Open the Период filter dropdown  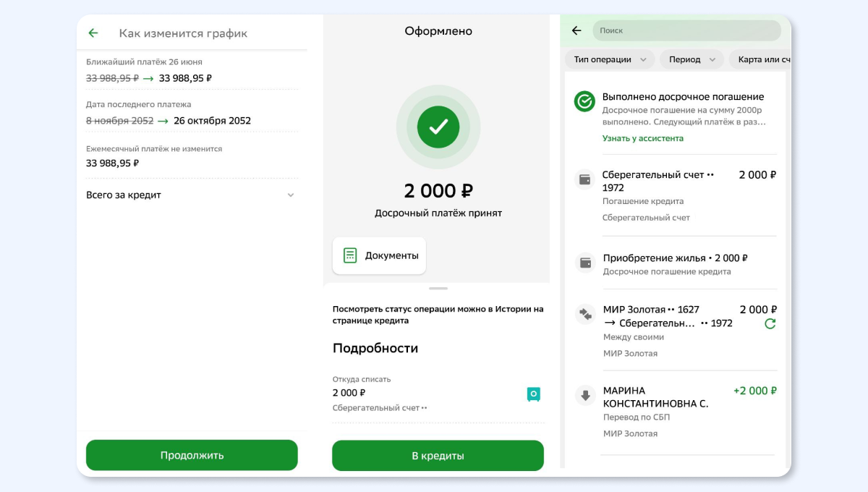tap(692, 59)
